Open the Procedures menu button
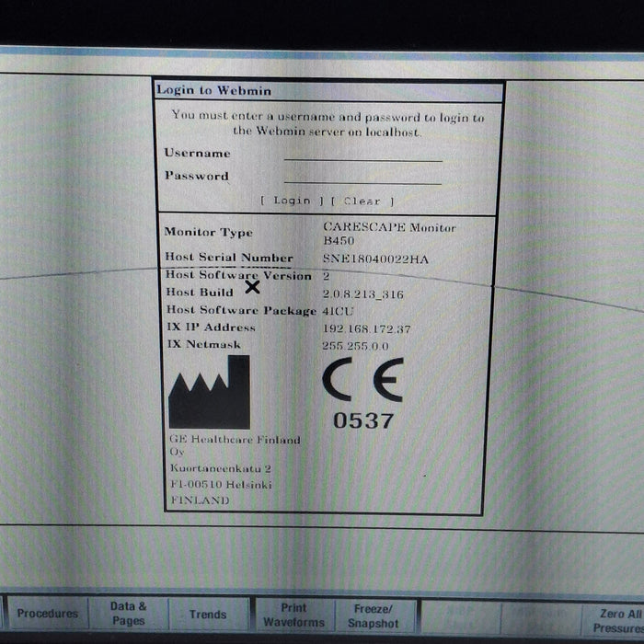 tap(48, 614)
